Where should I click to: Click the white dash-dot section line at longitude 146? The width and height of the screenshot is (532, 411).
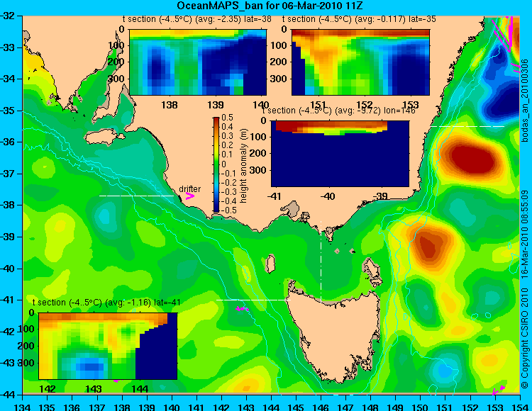[321, 262]
